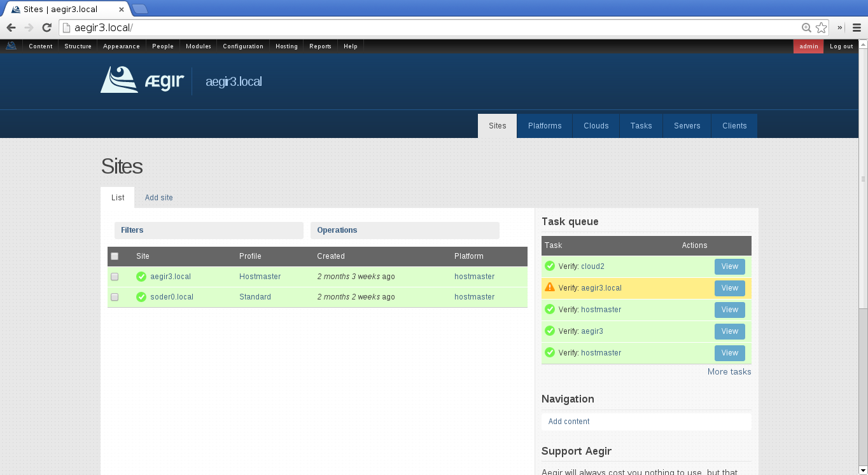This screenshot has height=475, width=868.
Task: Bookmark the page with the star icon
Action: 821,27
